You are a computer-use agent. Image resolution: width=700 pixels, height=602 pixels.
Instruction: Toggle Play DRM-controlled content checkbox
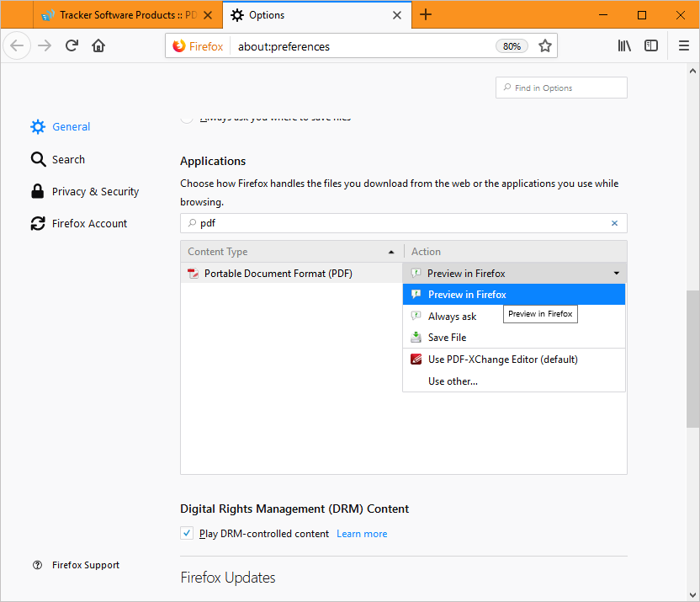point(187,533)
